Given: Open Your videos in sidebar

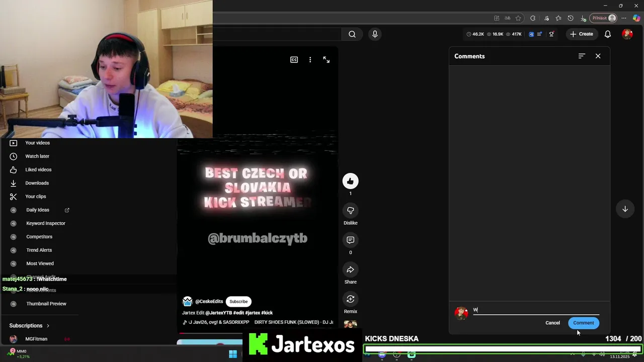Looking at the screenshot, I should click(38, 143).
